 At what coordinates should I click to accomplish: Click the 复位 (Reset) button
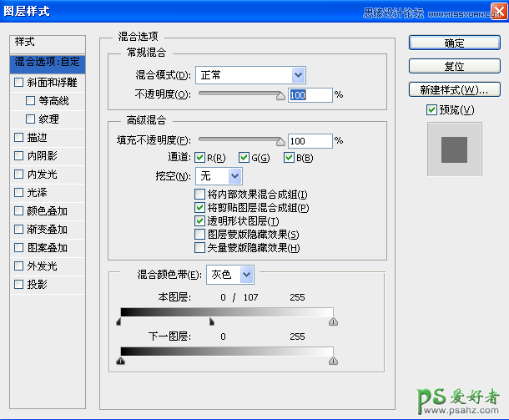pos(454,66)
